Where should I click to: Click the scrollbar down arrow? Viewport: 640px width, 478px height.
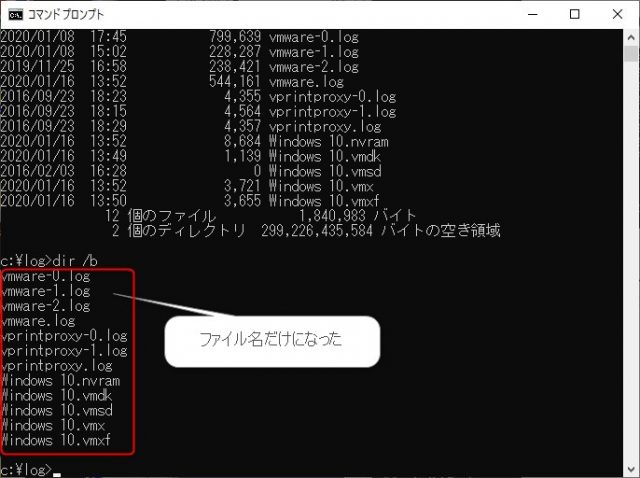pyautogui.click(x=630, y=468)
